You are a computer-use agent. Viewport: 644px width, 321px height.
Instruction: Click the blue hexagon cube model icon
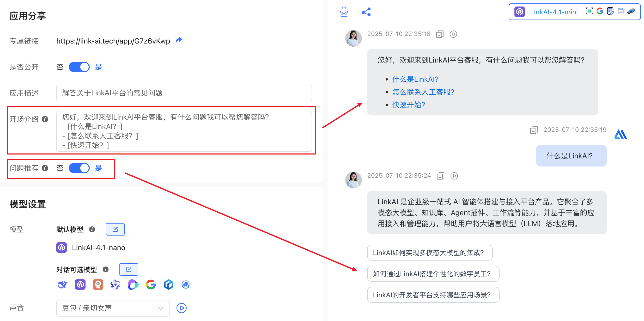tap(169, 285)
